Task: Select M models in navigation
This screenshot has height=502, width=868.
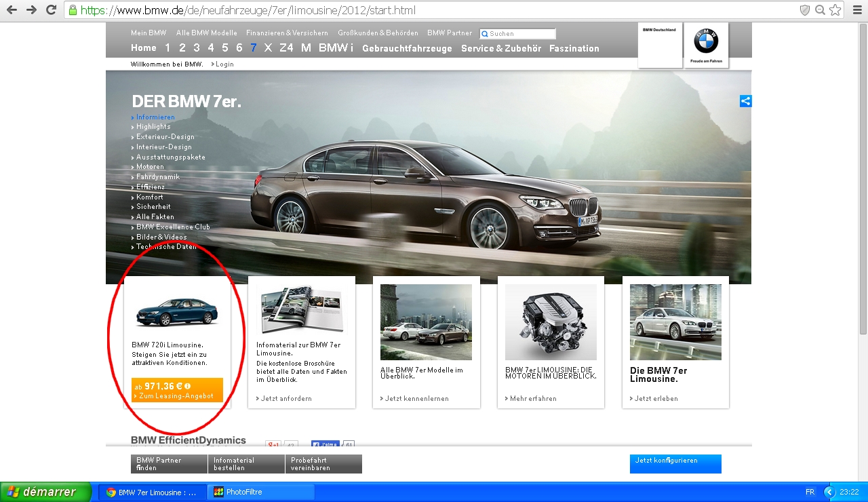Action: click(307, 48)
